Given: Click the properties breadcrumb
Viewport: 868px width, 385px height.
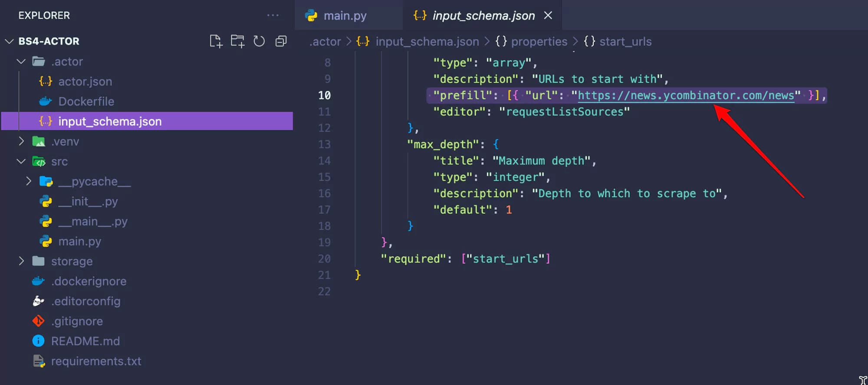Looking at the screenshot, I should click(x=539, y=42).
